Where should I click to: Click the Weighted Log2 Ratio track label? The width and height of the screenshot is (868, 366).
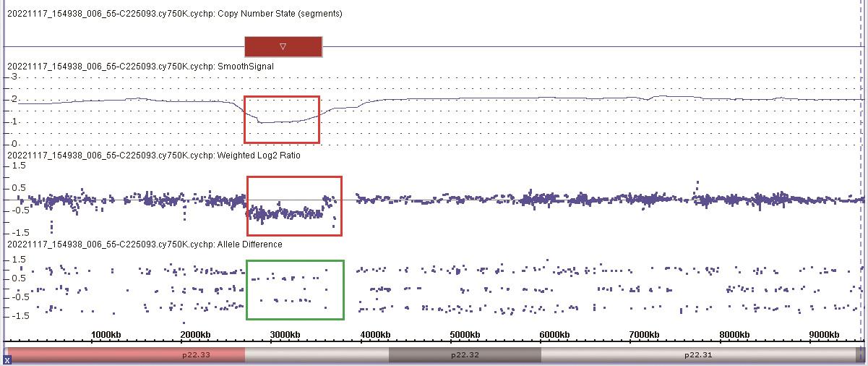pyautogui.click(x=153, y=156)
